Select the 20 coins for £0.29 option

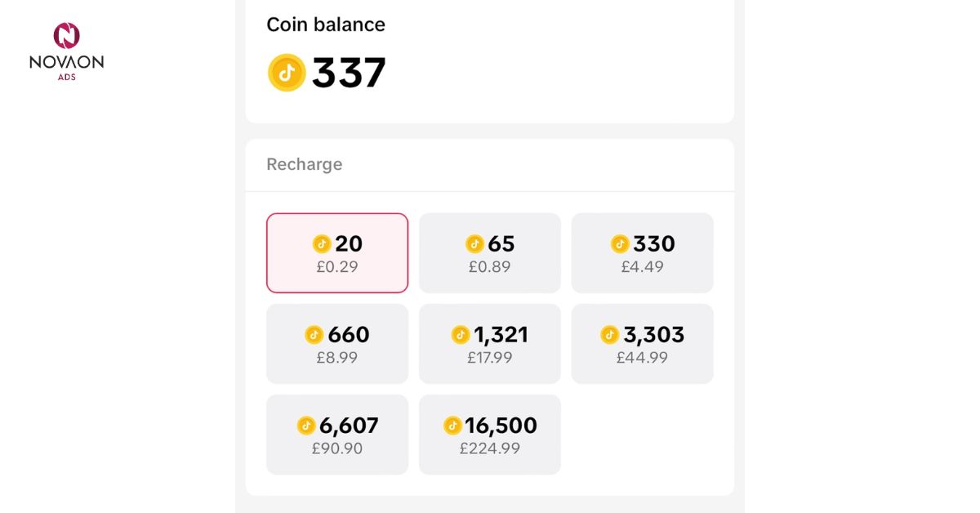(x=337, y=253)
